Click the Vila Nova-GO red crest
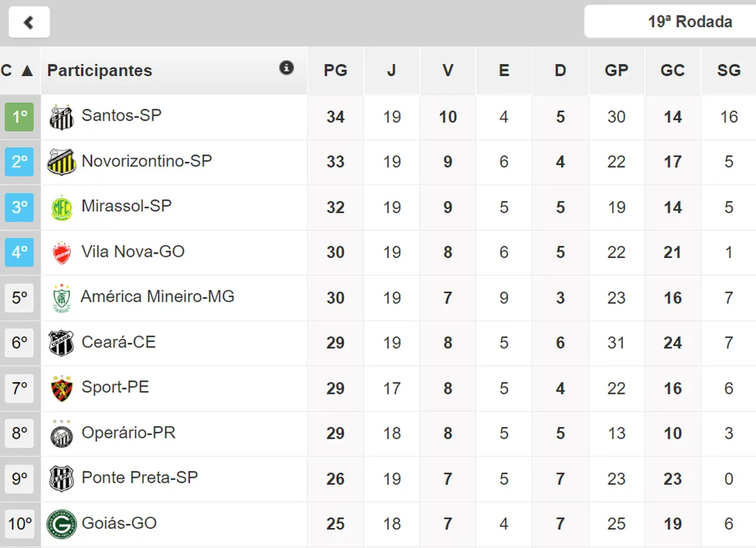 (x=61, y=253)
